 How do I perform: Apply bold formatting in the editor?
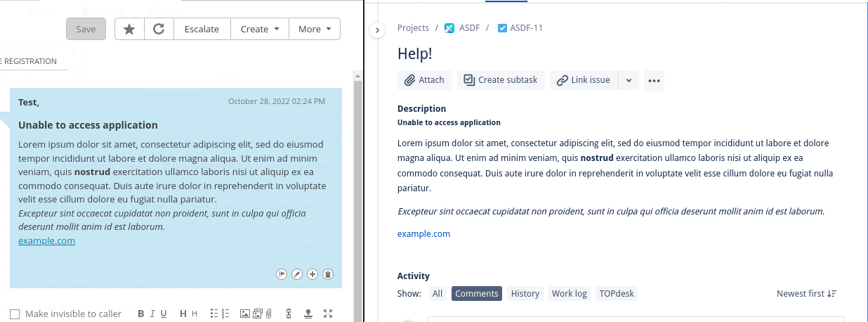[141, 314]
